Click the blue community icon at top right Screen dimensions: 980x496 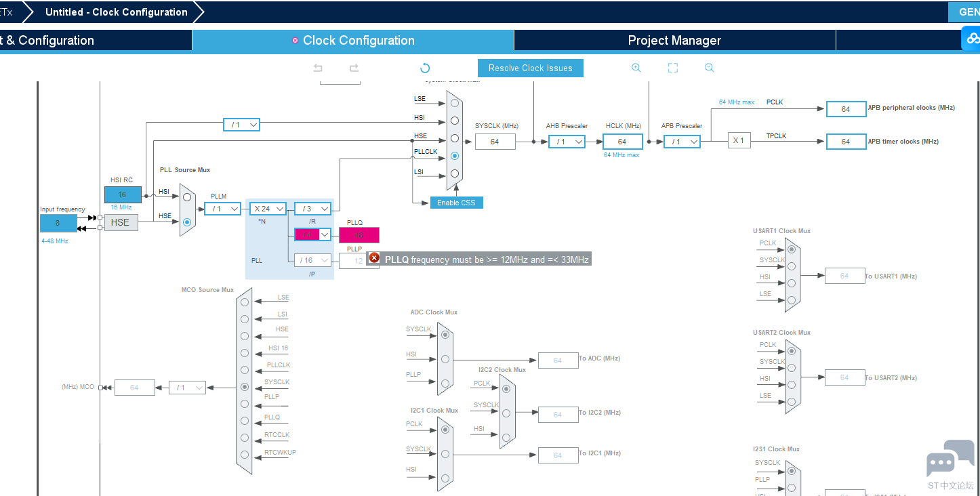[x=971, y=39]
